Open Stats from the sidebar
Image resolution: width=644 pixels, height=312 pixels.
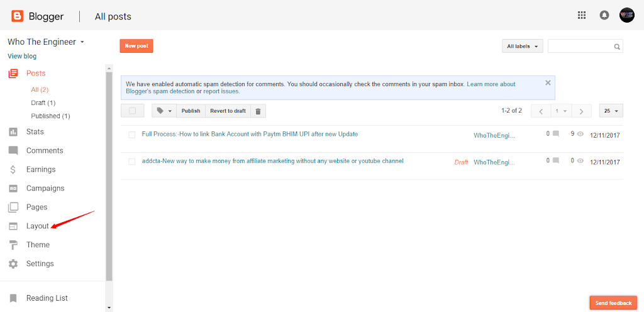35,131
